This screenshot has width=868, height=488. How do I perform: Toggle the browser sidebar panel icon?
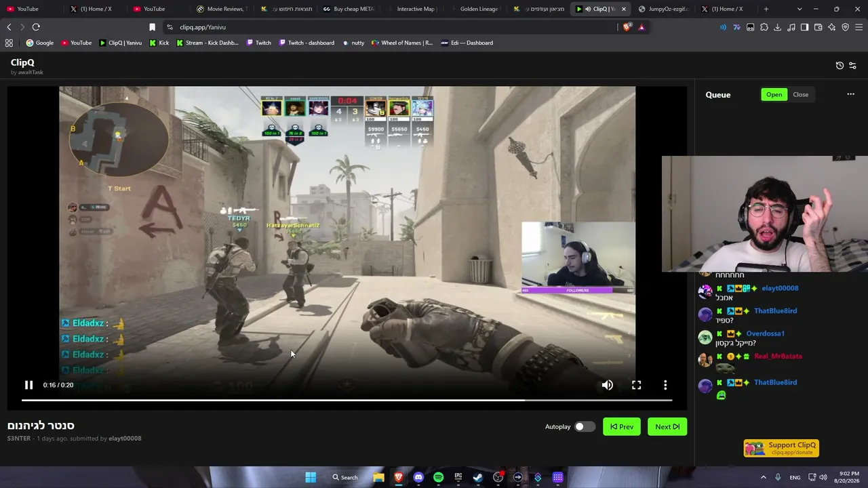click(804, 27)
